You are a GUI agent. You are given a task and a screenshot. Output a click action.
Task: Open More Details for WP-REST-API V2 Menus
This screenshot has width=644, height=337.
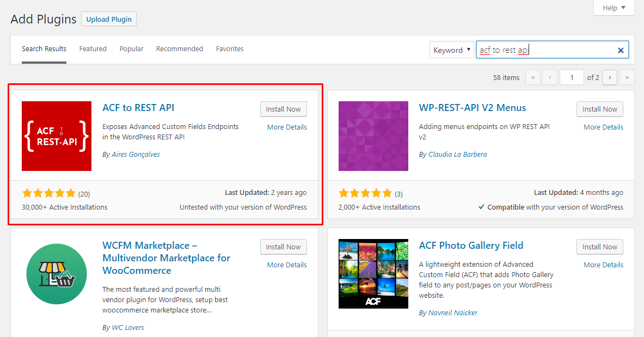(603, 127)
